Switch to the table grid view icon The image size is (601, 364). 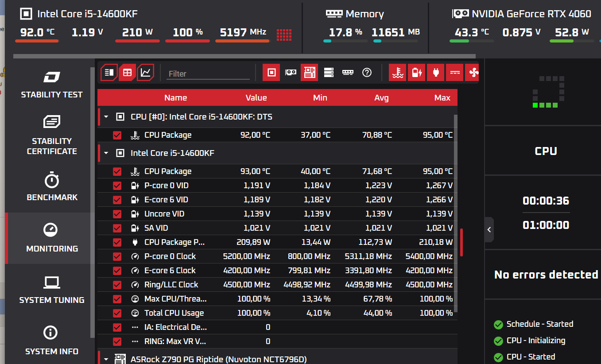coord(127,73)
